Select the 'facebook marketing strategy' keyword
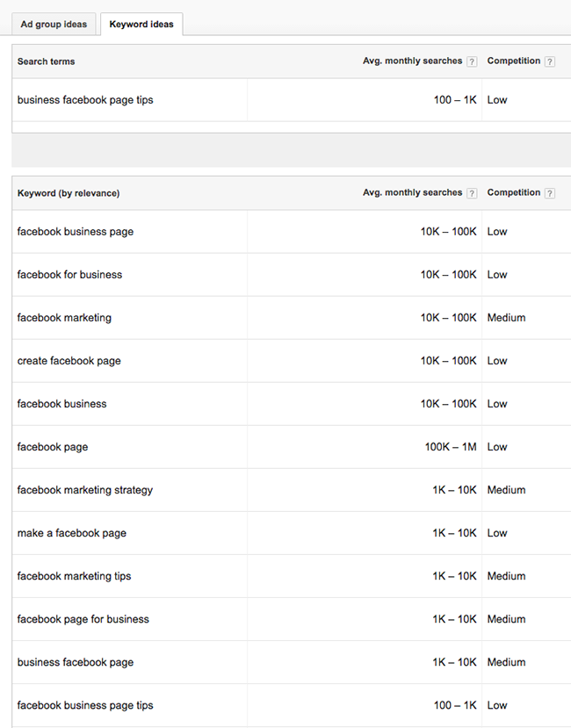The width and height of the screenshot is (571, 728). [x=85, y=490]
